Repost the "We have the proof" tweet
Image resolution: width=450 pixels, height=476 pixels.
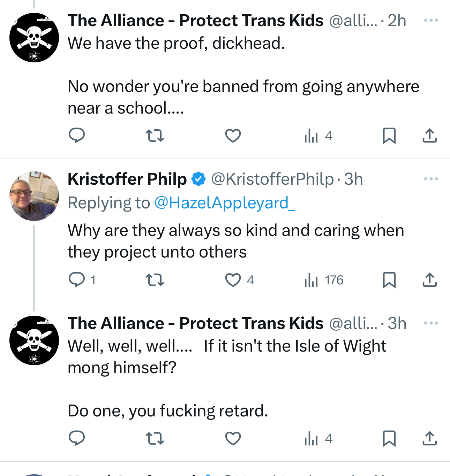(155, 136)
